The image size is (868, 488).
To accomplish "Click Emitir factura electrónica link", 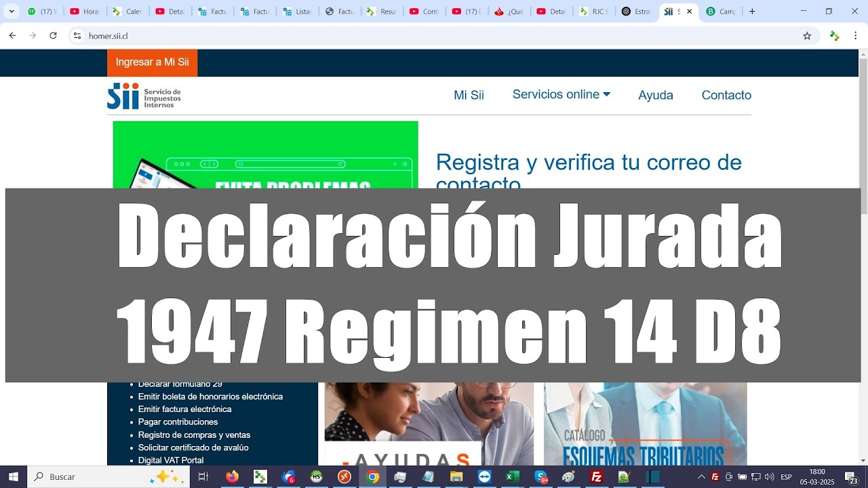I will (184, 409).
